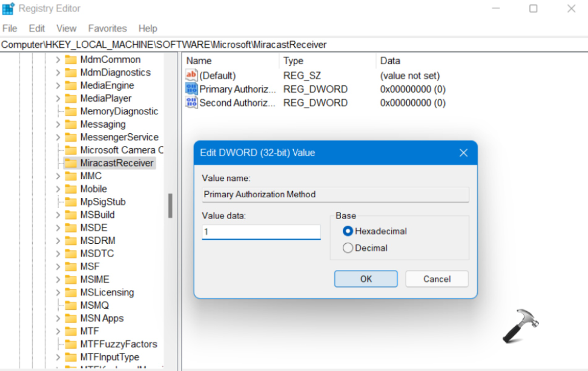Viewport: 588px width, 371px height.
Task: Click the Microsoft Camera folder icon
Action: point(70,150)
